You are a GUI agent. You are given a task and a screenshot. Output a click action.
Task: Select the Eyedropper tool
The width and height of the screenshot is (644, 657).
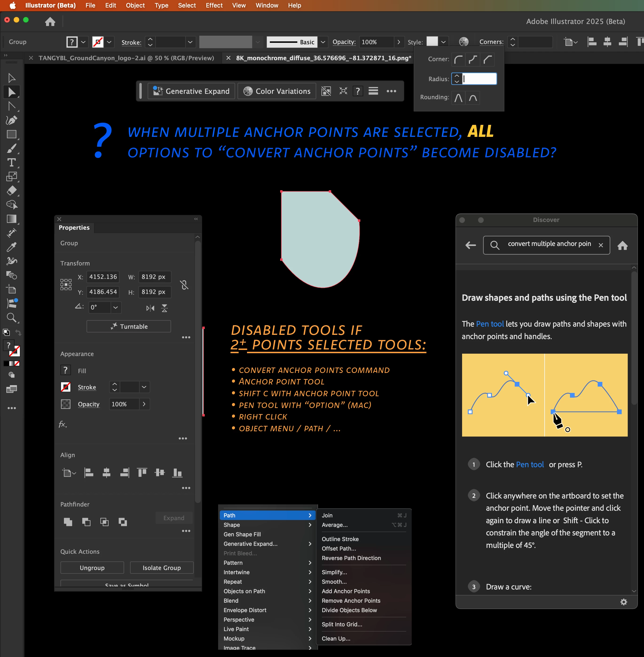point(12,247)
